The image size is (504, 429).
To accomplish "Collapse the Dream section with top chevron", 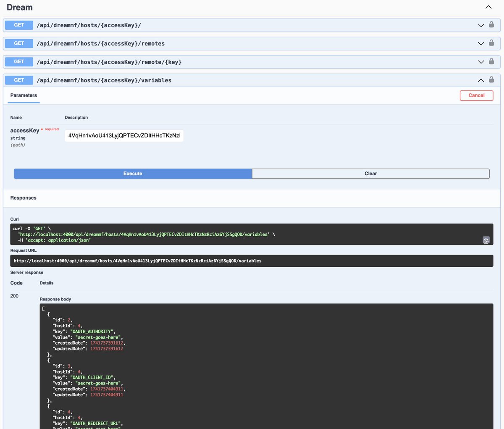I will (x=488, y=7).
